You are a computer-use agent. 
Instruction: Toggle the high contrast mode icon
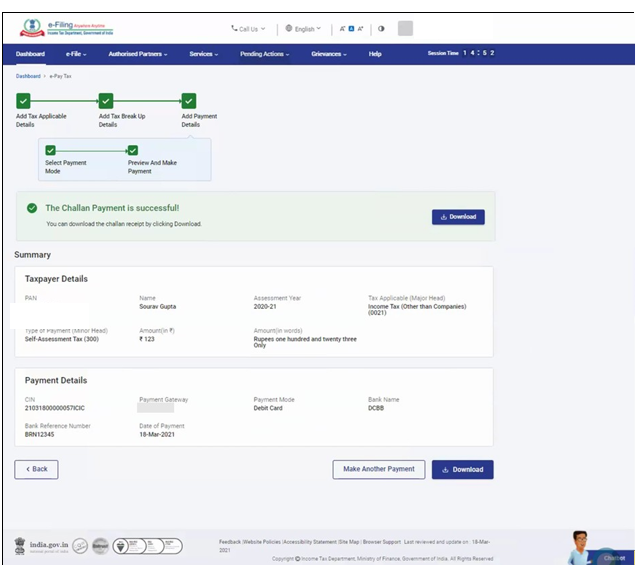tap(381, 29)
